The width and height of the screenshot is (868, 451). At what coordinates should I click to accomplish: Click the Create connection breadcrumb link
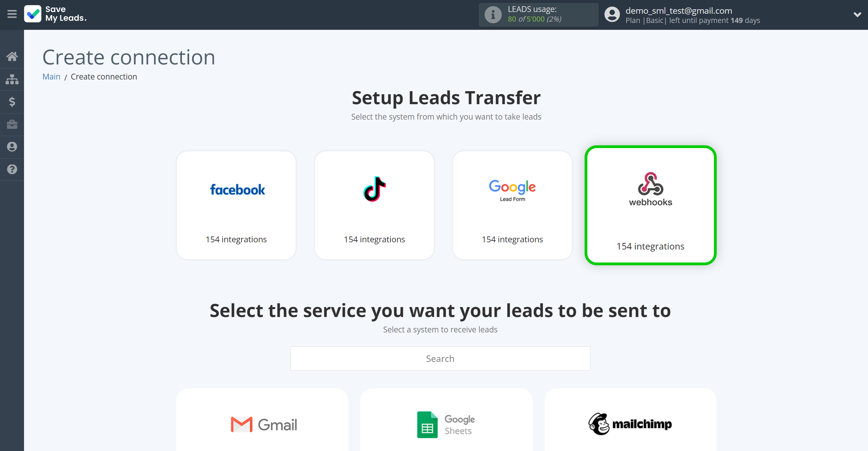[x=103, y=76]
